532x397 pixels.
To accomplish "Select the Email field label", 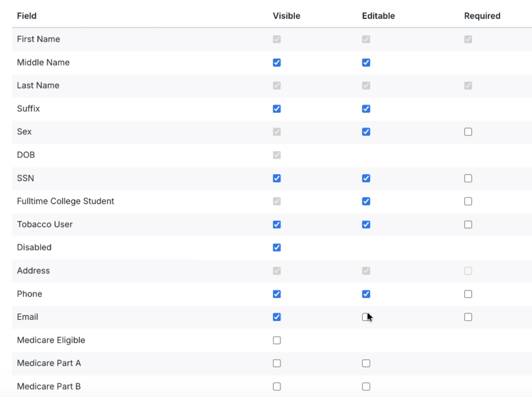I will (x=27, y=316).
